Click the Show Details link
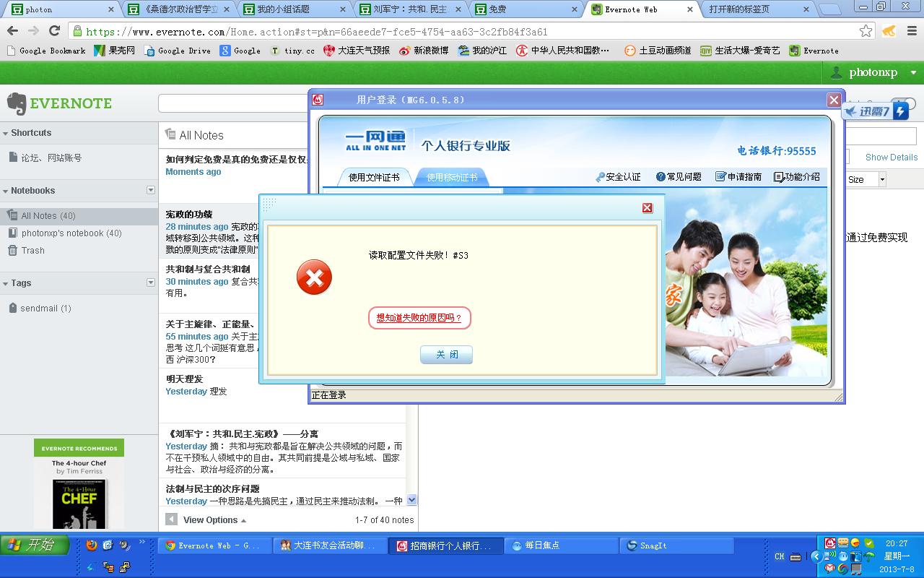The height and width of the screenshot is (578, 924). 892,158
